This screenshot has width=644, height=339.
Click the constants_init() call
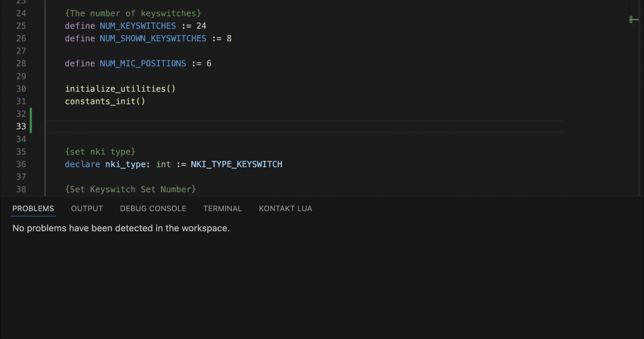[105, 101]
